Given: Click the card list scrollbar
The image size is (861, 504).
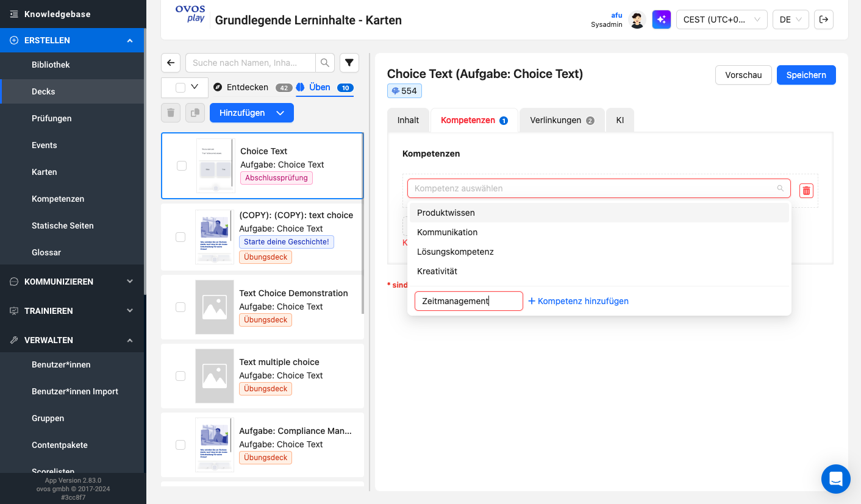Looking at the screenshot, I should coord(363,222).
